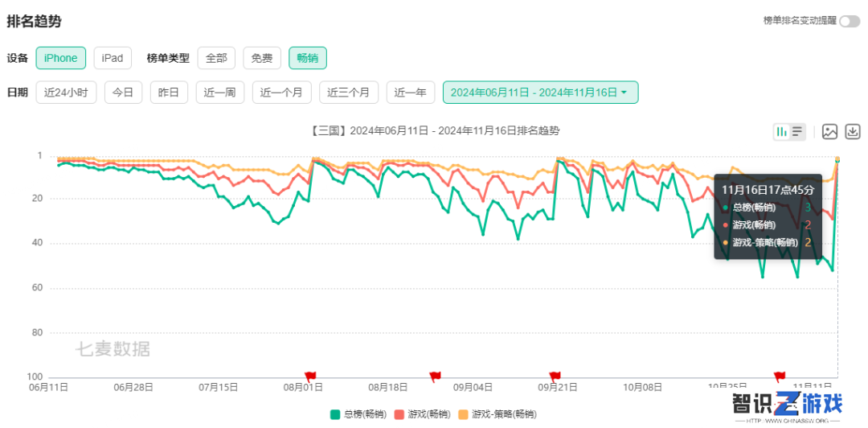The height and width of the screenshot is (428, 868).
Task: Choose 近一年 date range
Action: (410, 93)
